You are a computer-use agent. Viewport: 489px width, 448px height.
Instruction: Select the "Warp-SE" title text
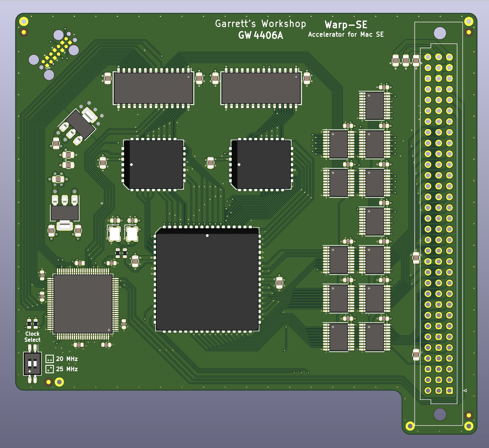pyautogui.click(x=346, y=24)
